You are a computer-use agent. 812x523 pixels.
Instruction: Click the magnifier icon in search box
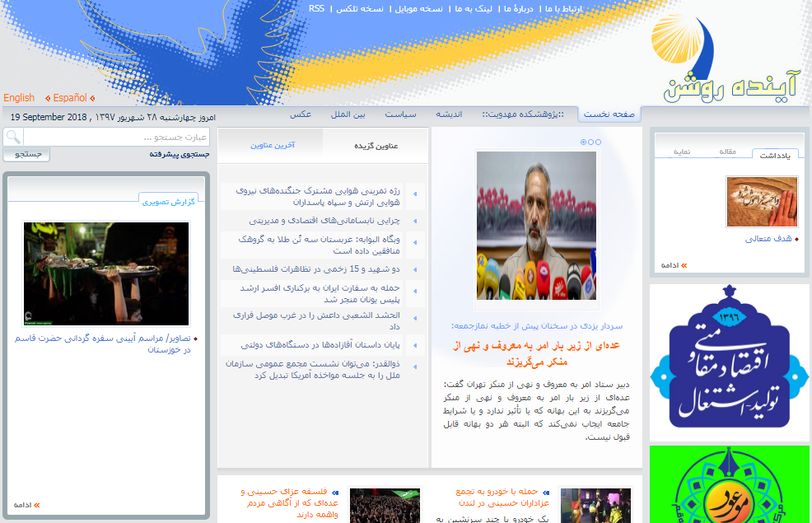pyautogui.click(x=13, y=137)
